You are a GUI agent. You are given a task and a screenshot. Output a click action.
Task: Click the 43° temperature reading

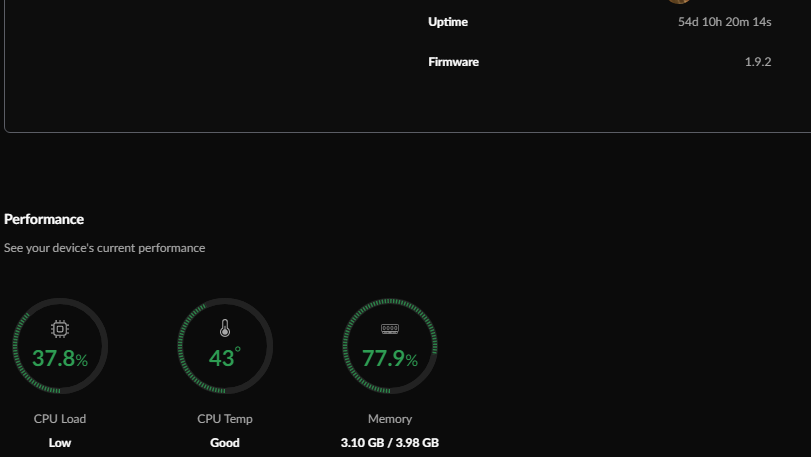[x=225, y=358]
